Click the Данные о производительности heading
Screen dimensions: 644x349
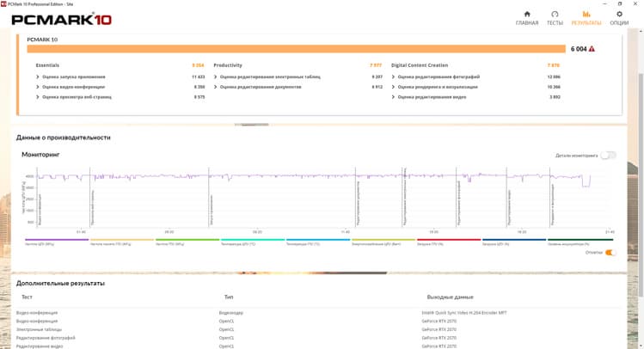[64, 138]
